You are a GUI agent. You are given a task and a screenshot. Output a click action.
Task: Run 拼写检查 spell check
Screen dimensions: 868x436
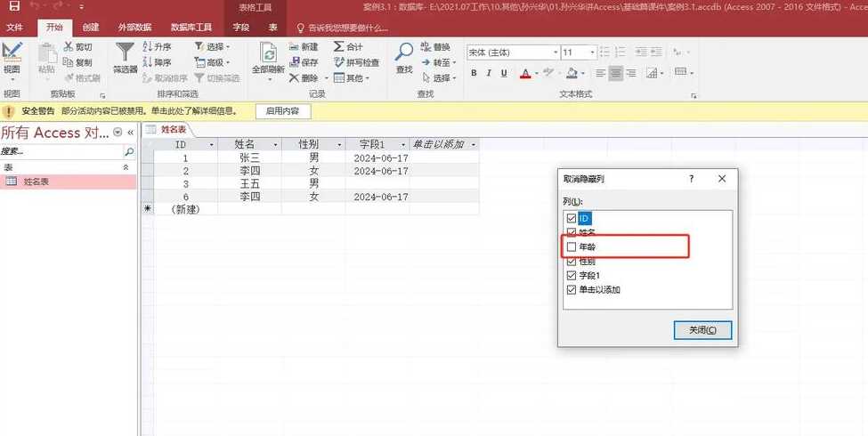[x=357, y=62]
